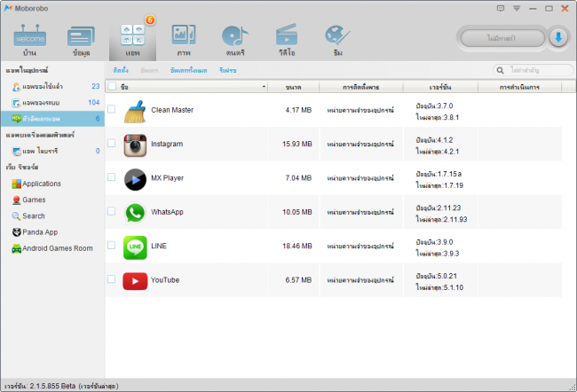Click the feedback speech bubble icon

501,8
